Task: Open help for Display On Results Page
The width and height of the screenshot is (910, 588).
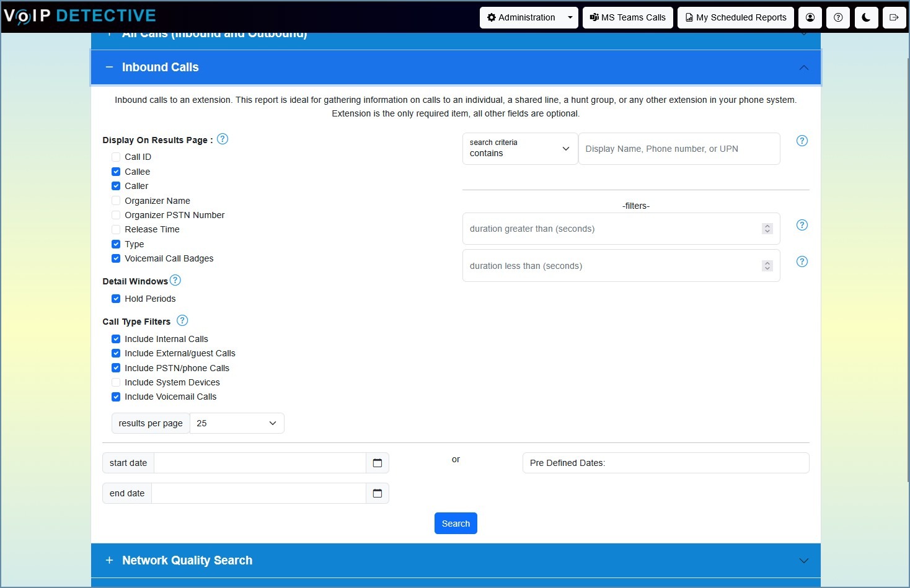Action: point(223,139)
